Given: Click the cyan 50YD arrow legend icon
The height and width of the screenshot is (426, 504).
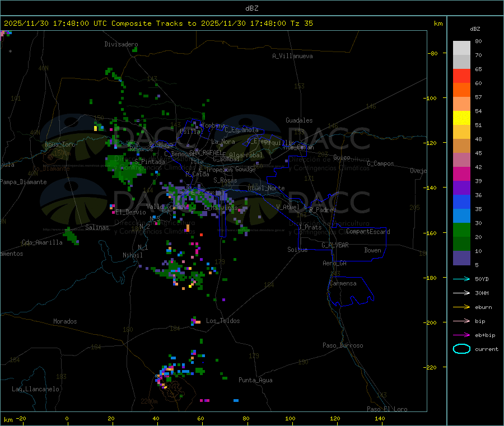Looking at the screenshot, I should [x=461, y=279].
